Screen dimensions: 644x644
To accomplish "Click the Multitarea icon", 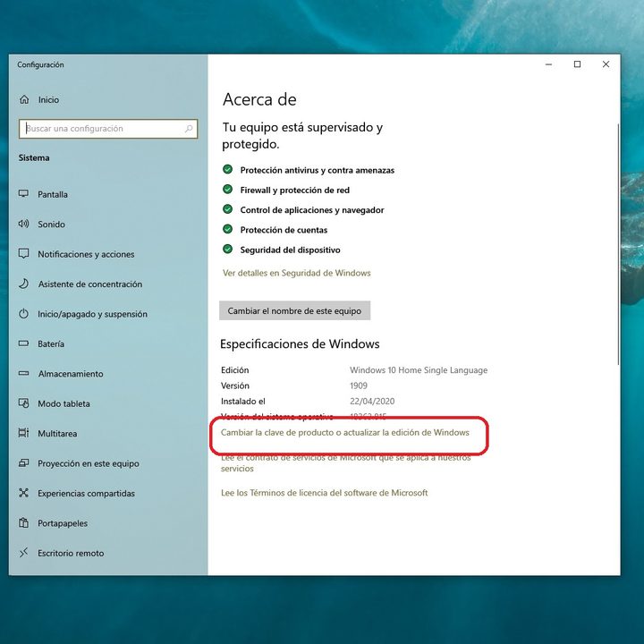I will click(24, 433).
